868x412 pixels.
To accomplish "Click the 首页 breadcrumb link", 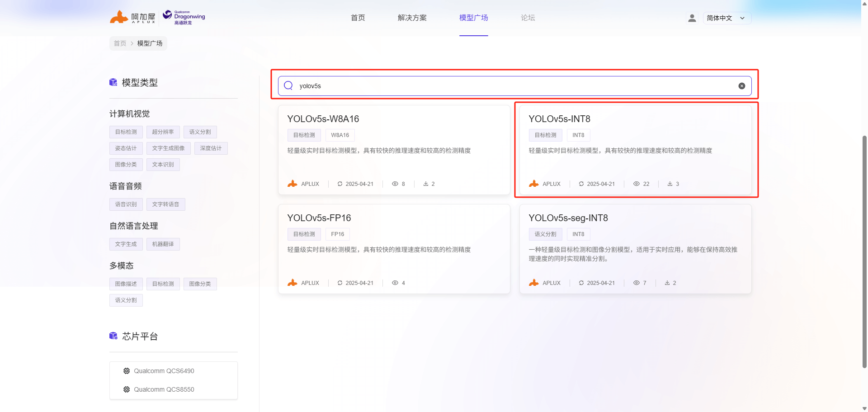I will click(120, 43).
